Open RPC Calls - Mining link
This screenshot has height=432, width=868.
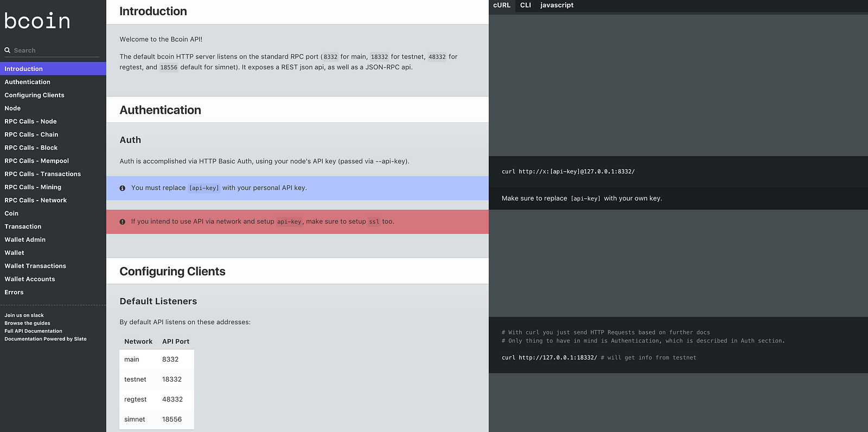[x=33, y=187]
